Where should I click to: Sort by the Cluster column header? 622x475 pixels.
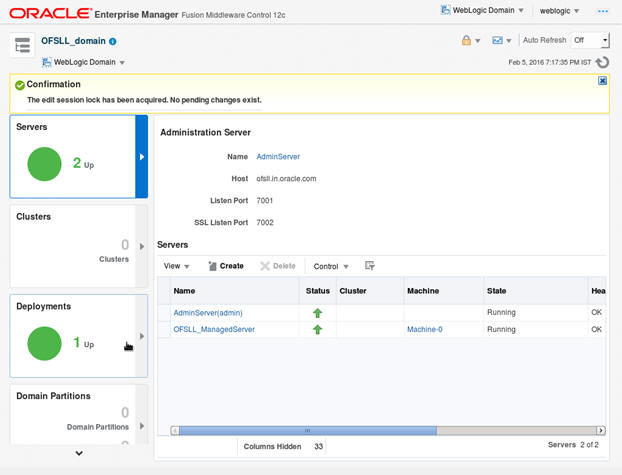click(x=370, y=291)
